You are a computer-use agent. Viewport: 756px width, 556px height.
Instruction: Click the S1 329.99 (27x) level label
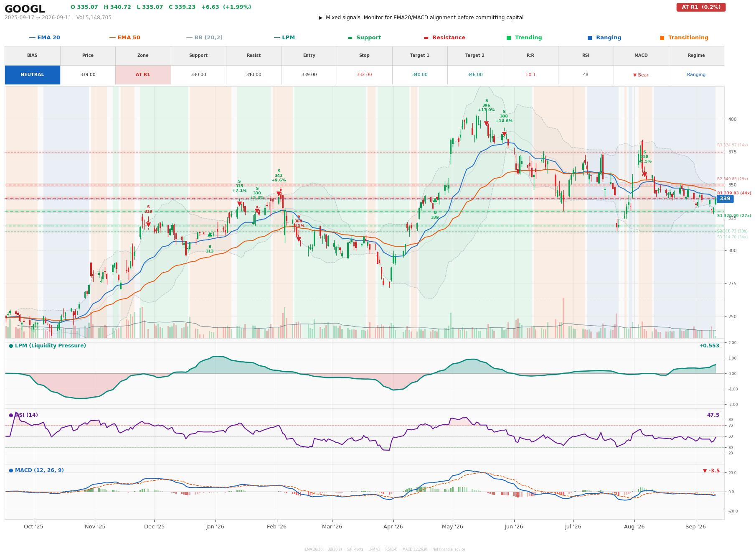[734, 216]
